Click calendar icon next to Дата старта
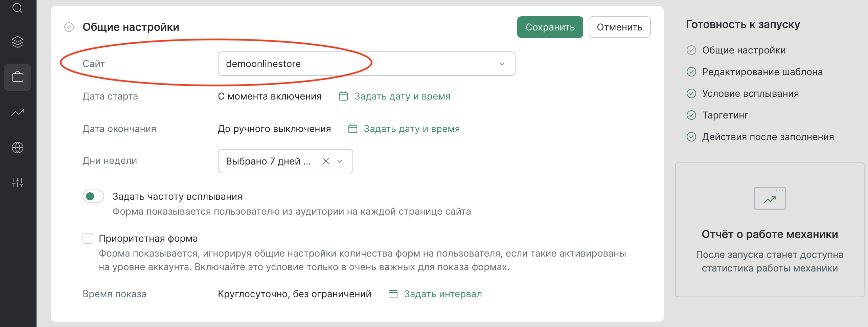868x327 pixels. pyautogui.click(x=343, y=96)
